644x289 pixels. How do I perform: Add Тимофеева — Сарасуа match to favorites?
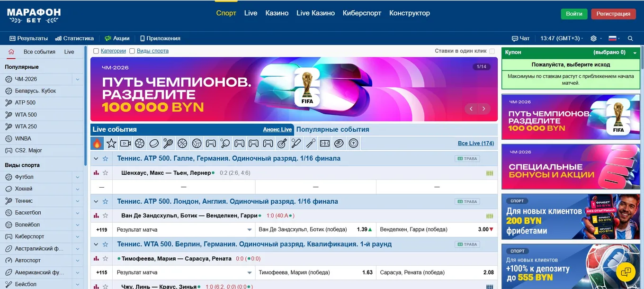pos(106,259)
